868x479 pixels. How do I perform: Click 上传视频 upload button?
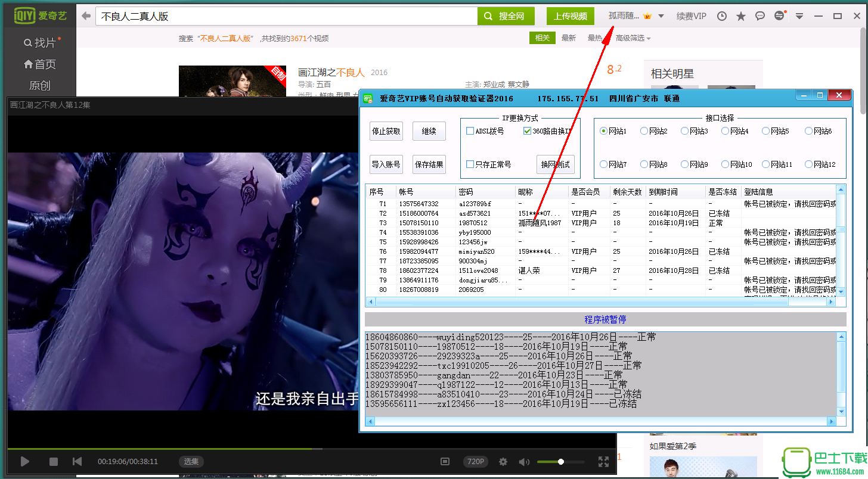[x=571, y=16]
